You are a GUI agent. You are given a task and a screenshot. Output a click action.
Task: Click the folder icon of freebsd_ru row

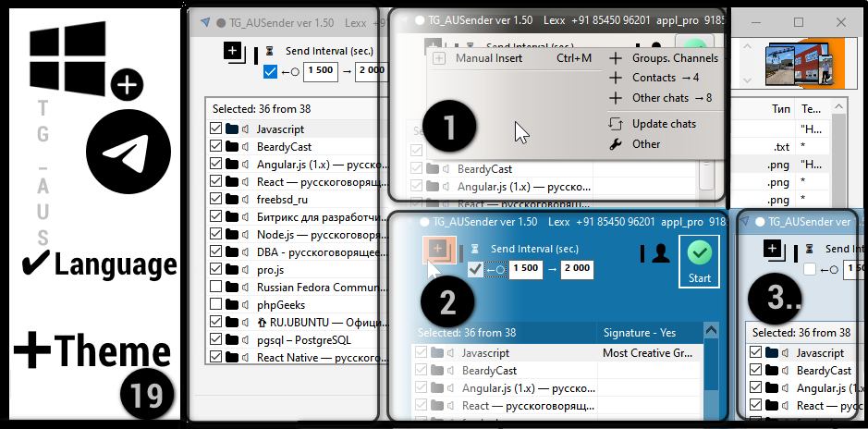[232, 200]
